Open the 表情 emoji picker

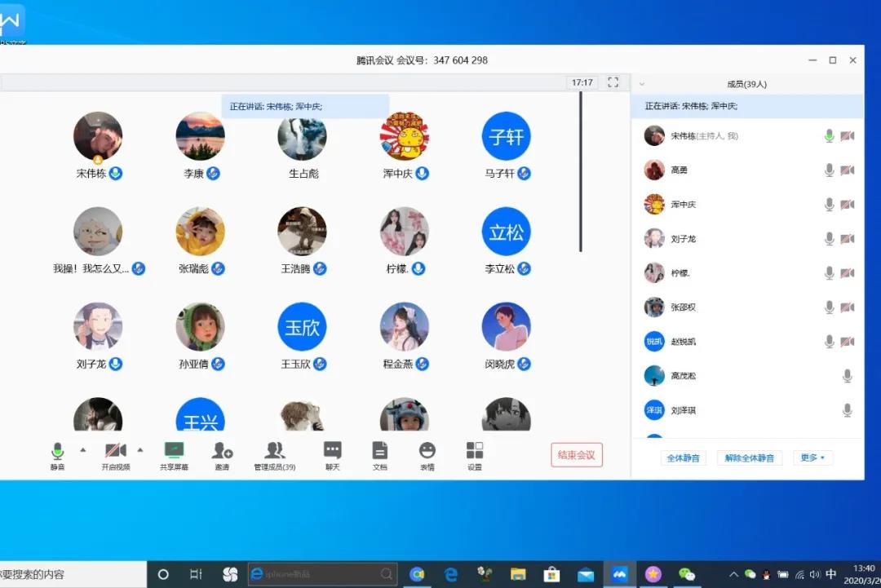427,455
